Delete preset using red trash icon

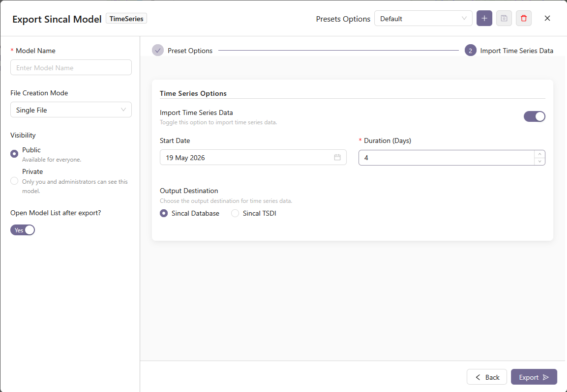point(524,19)
